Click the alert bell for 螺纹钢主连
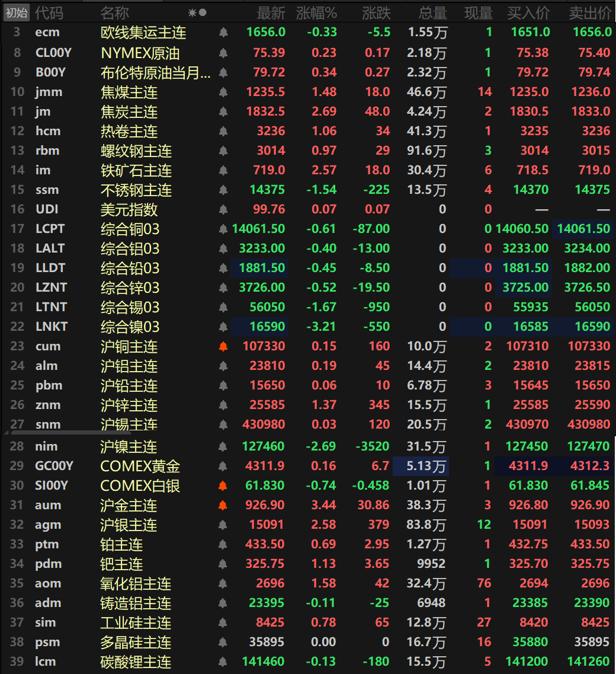The image size is (616, 674). pos(223,151)
